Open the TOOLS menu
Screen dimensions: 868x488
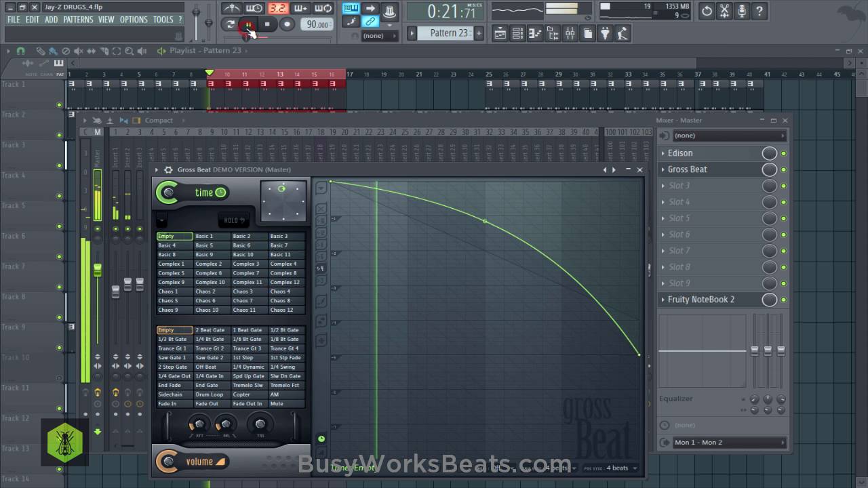point(163,20)
